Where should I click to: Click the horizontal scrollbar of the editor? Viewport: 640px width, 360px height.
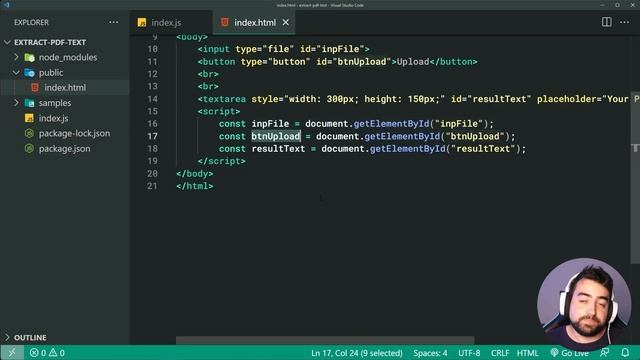[325, 340]
